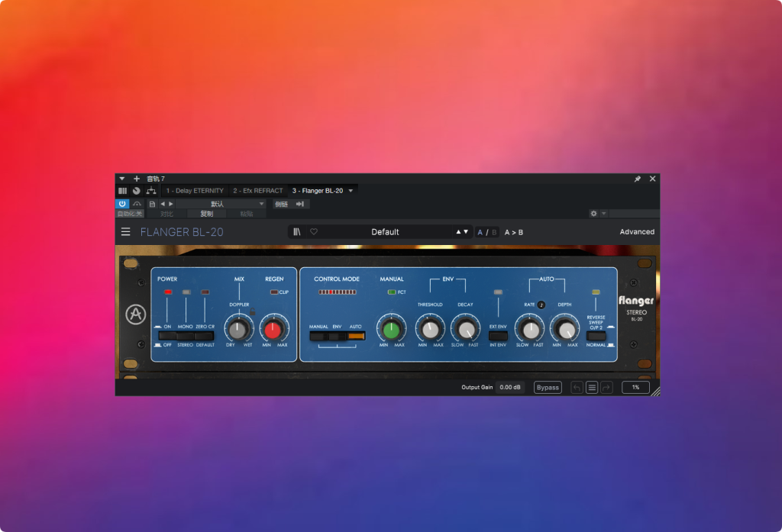Viewport: 782px width, 532px height.
Task: Open the channel editor bars icon
Action: pyautogui.click(x=123, y=191)
